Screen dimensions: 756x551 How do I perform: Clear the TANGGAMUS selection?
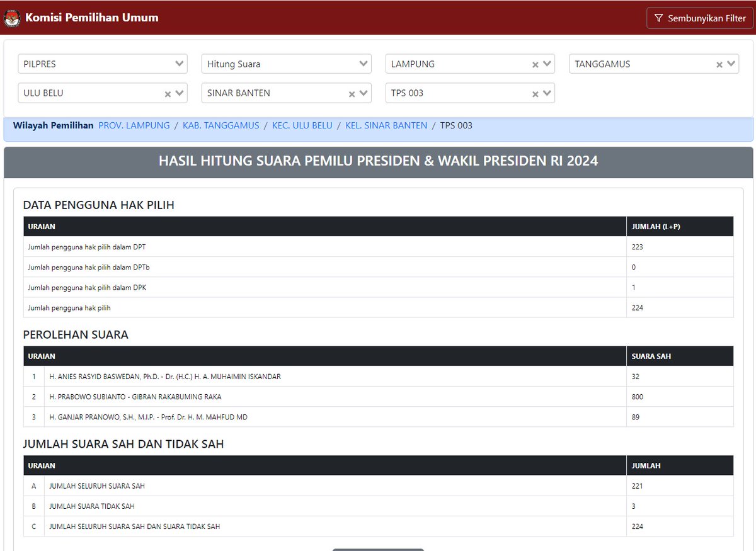[x=719, y=64]
